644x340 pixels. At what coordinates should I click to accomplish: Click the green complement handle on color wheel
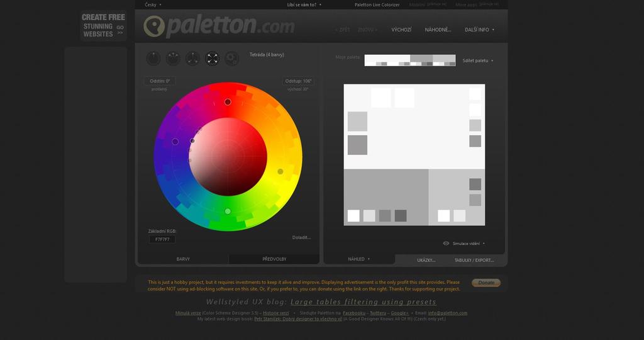tap(228, 212)
